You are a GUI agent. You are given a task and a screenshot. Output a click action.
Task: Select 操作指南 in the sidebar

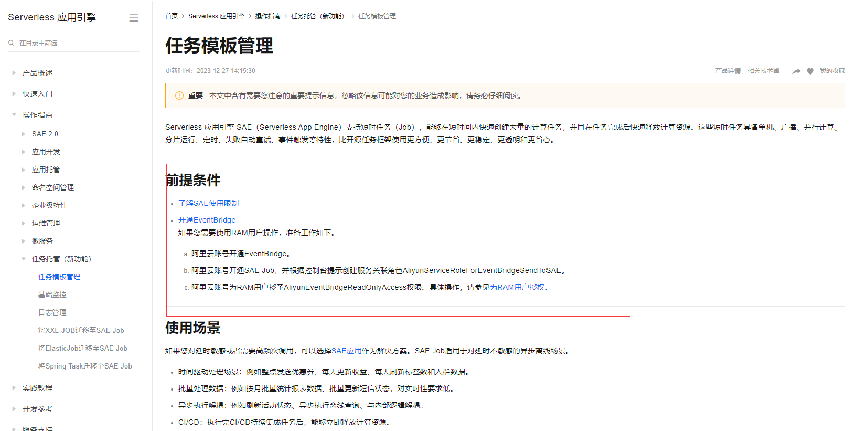tap(37, 115)
